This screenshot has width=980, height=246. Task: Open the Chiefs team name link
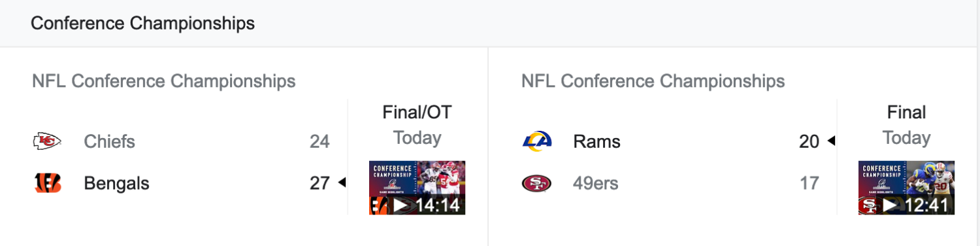pyautogui.click(x=109, y=141)
